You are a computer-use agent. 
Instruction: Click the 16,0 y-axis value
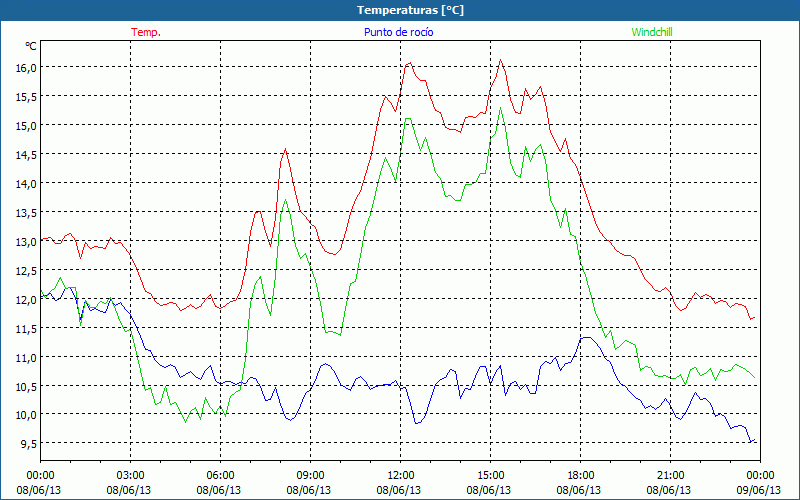coord(26,67)
